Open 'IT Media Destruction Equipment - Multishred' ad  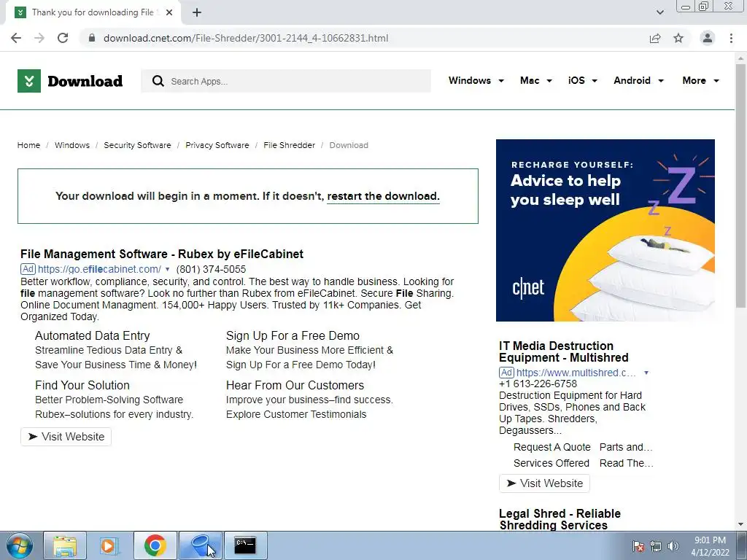pos(564,351)
